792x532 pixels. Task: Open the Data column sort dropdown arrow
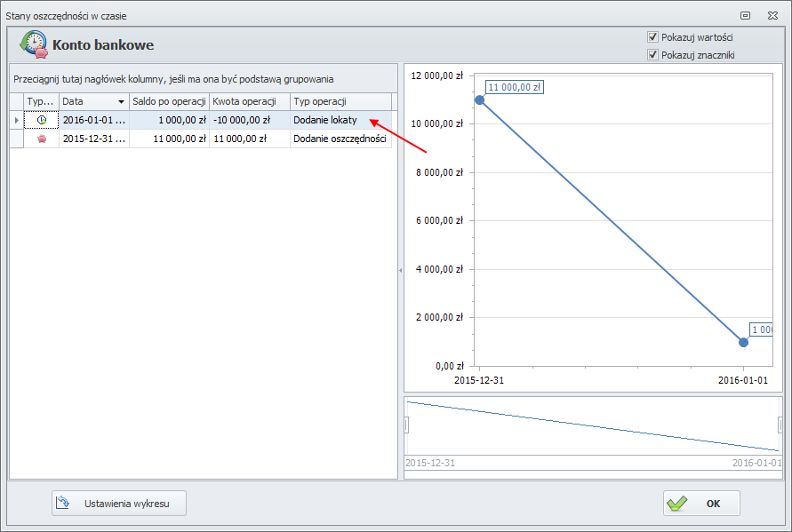[121, 101]
